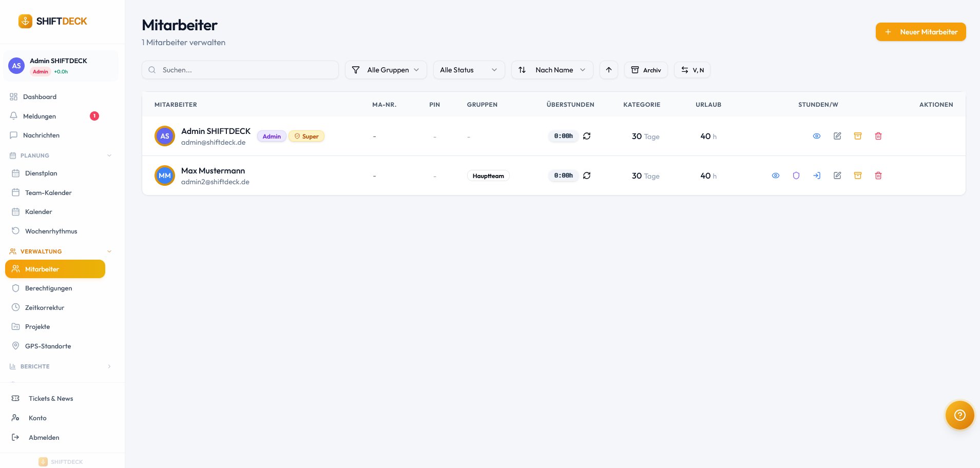Click delete trash icon for Max Mustermann
980x468 pixels.
pyautogui.click(x=878, y=175)
